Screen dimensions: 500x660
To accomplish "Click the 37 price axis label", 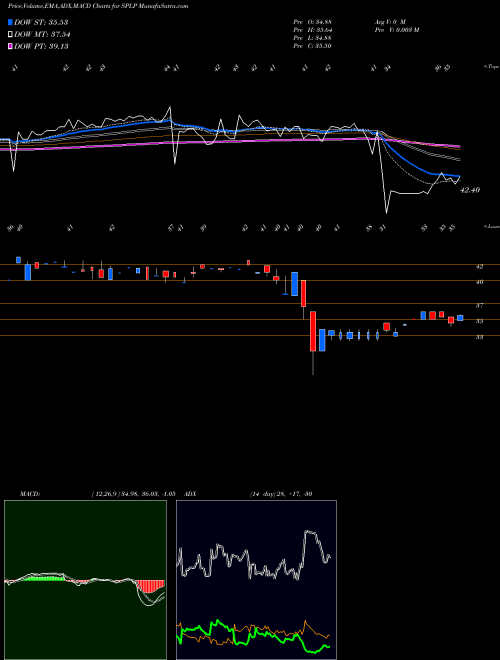I will (479, 306).
